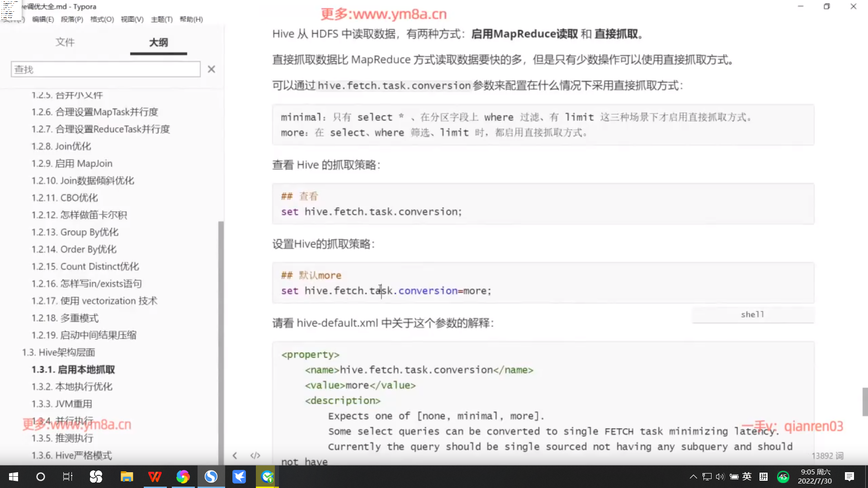Toggle the volume speaker tray icon
The image size is (868, 488).
[x=720, y=477]
